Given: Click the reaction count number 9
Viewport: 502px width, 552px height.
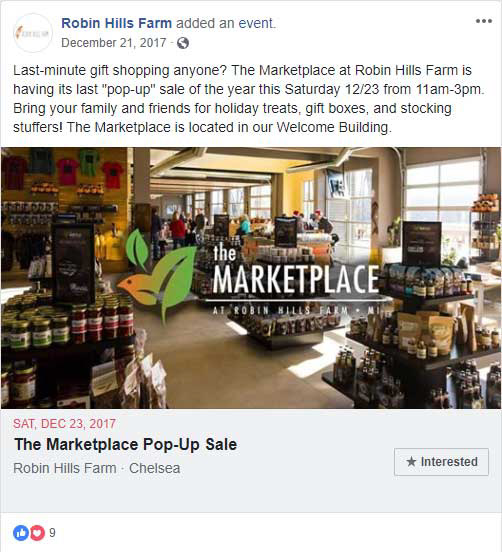Looking at the screenshot, I should pos(52,533).
